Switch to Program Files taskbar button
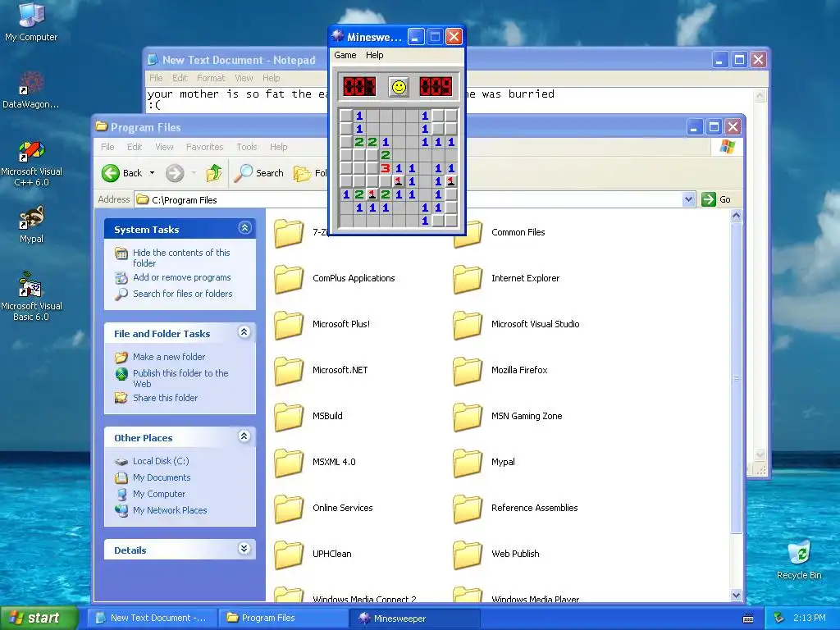Screen dimensions: 840x630 coord(283,618)
